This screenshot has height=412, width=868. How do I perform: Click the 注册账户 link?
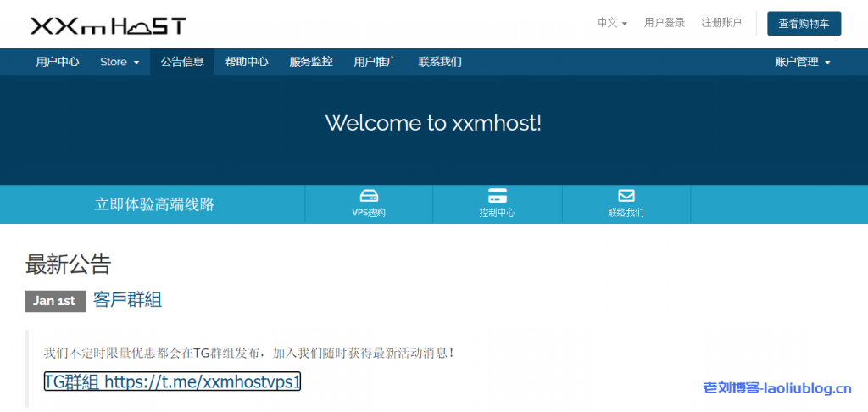pyautogui.click(x=721, y=23)
